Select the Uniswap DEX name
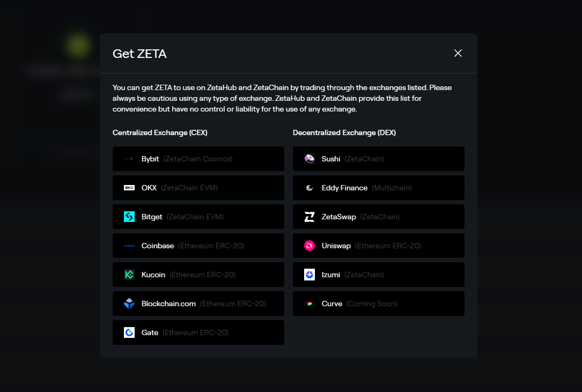This screenshot has width=582, height=392. [336, 246]
